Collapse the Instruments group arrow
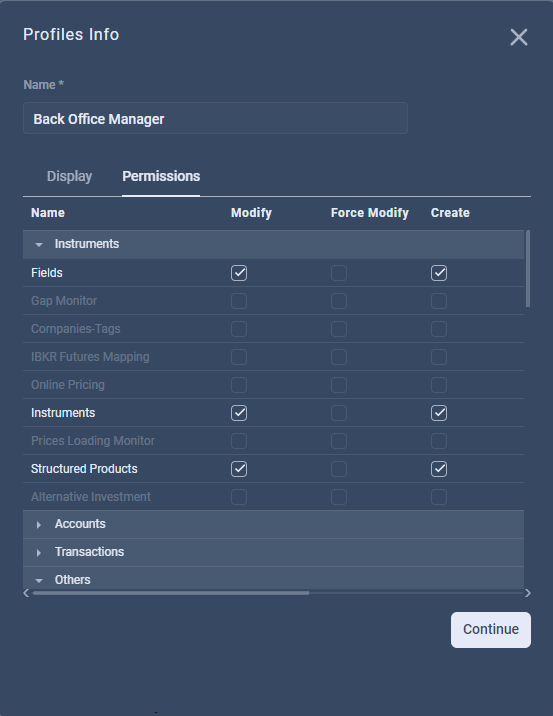 point(39,245)
